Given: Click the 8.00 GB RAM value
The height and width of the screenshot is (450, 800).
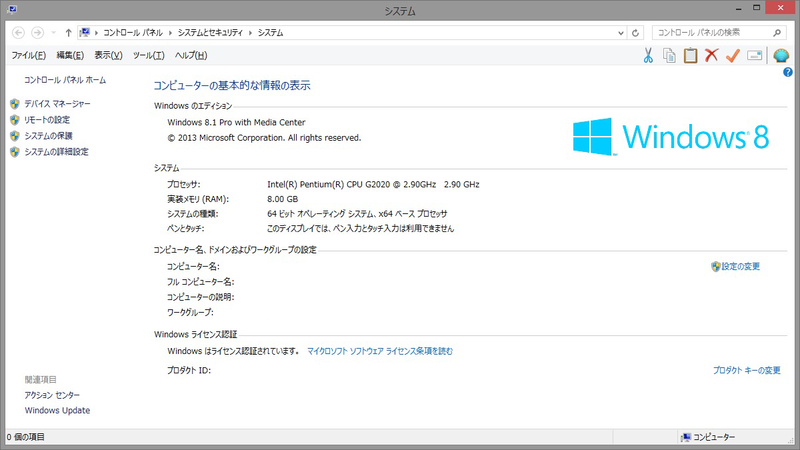Looking at the screenshot, I should (283, 199).
